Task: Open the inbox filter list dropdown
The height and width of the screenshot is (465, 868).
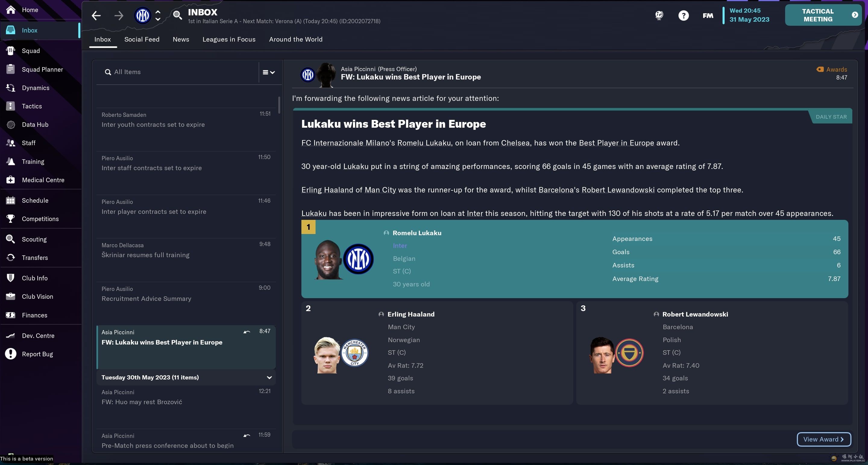Action: pyautogui.click(x=269, y=72)
